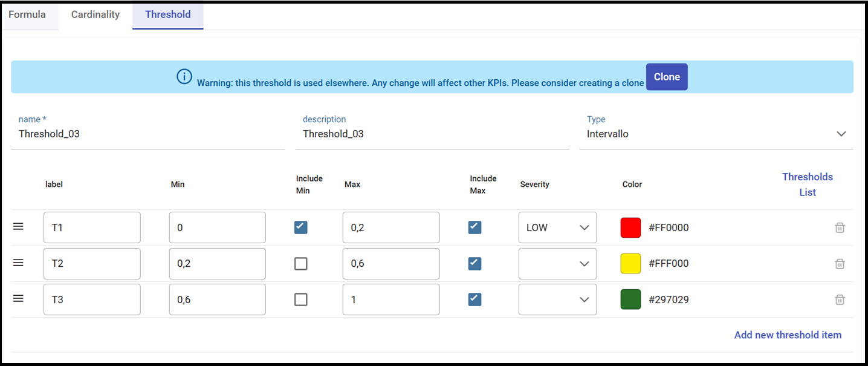
Task: Click the T2 row hamburger handle
Action: 18,263
